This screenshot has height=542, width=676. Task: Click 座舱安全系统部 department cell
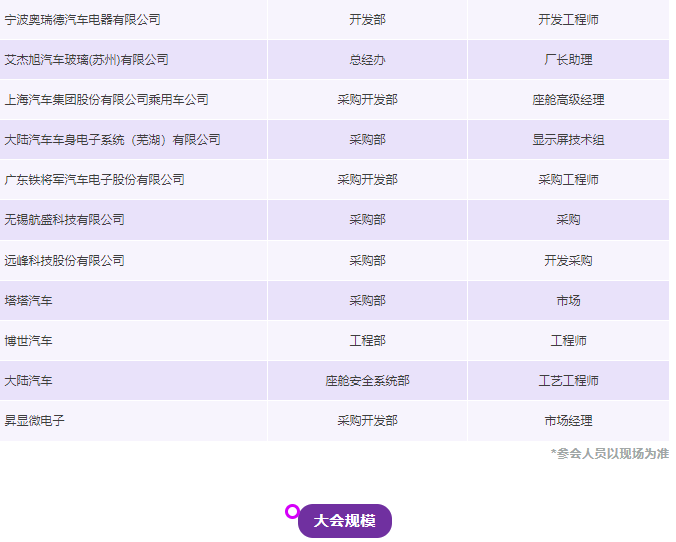point(367,381)
